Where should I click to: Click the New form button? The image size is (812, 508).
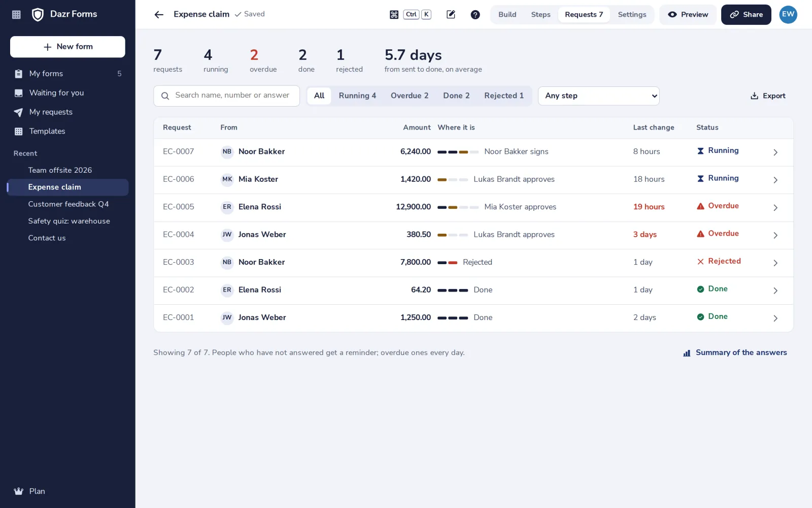coord(67,47)
